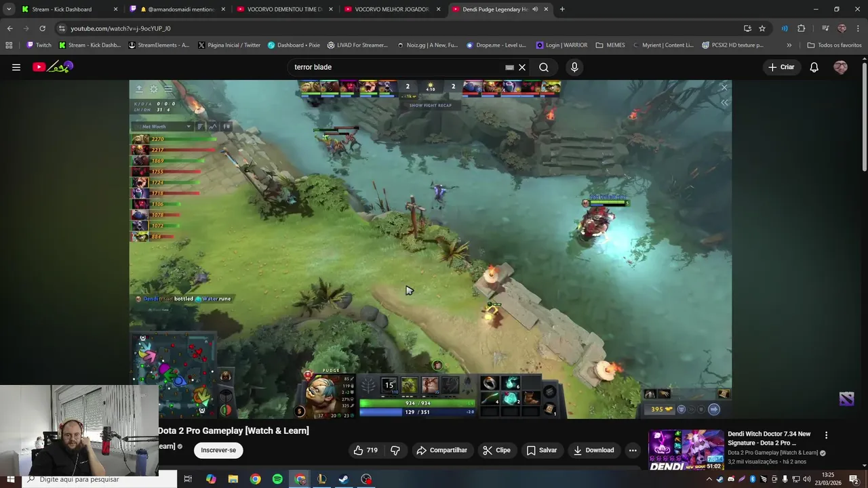Viewport: 868px width, 488px height.
Task: Open a new browser tab
Action: click(x=562, y=9)
